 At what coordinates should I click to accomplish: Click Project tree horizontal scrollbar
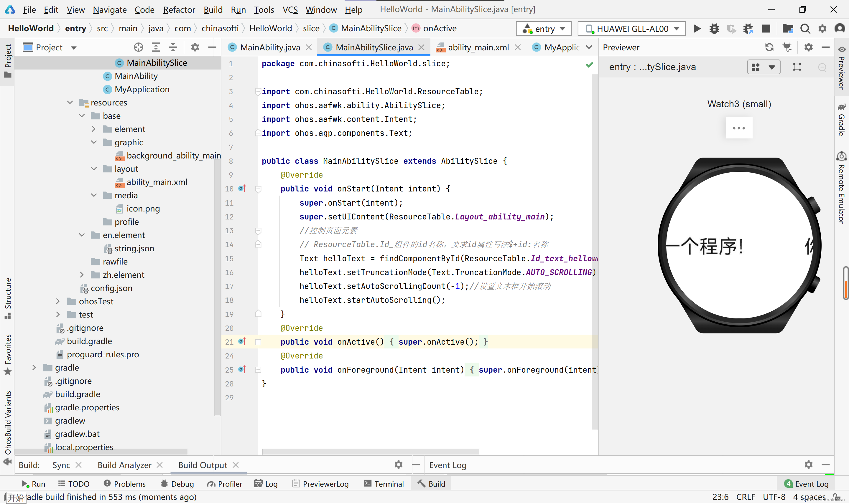tap(101, 452)
